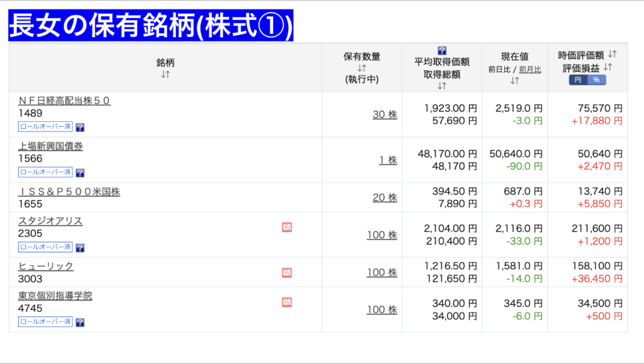Screen dimensions: 644x364
Task: Switch profit/loss display to percent (%)
Action: [x=596, y=80]
